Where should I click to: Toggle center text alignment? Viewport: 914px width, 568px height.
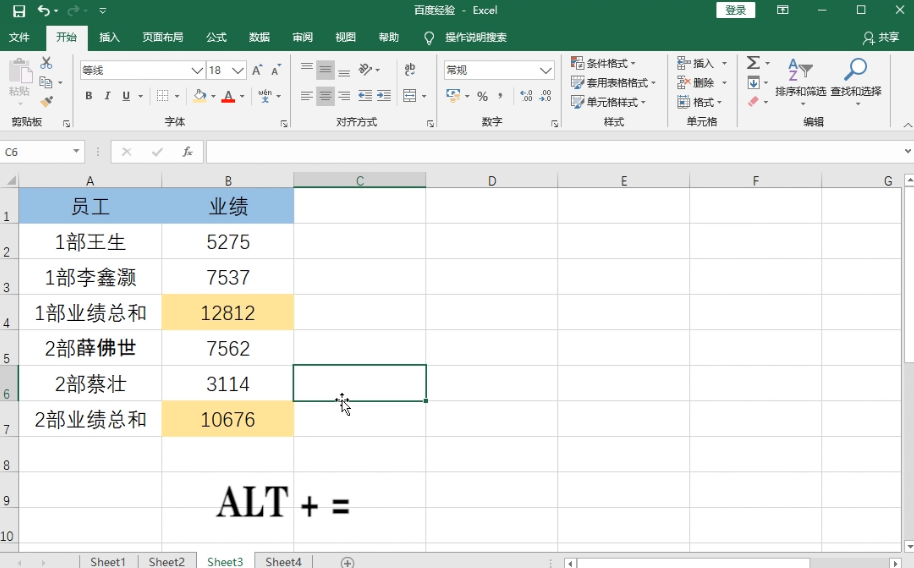(x=325, y=96)
